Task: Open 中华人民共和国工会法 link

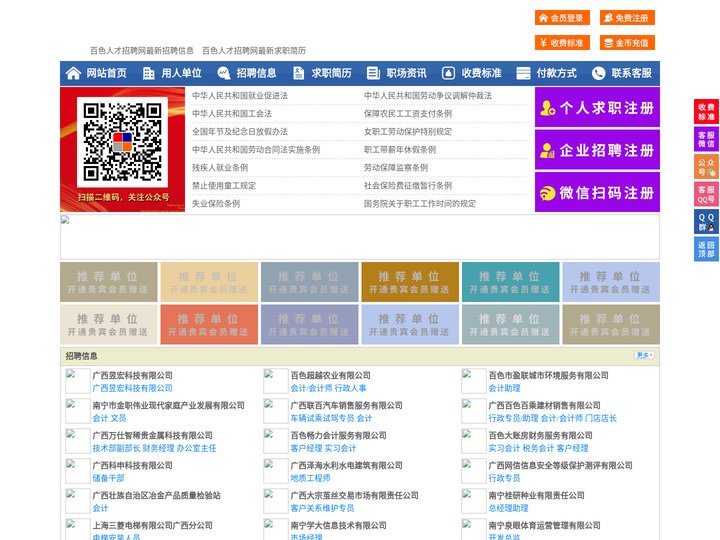Action: (x=232, y=113)
